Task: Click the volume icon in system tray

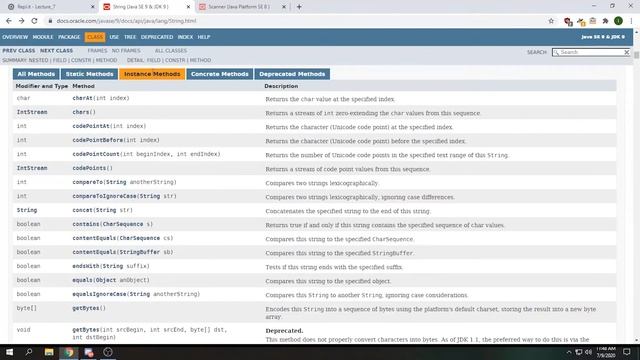Action: (588, 352)
